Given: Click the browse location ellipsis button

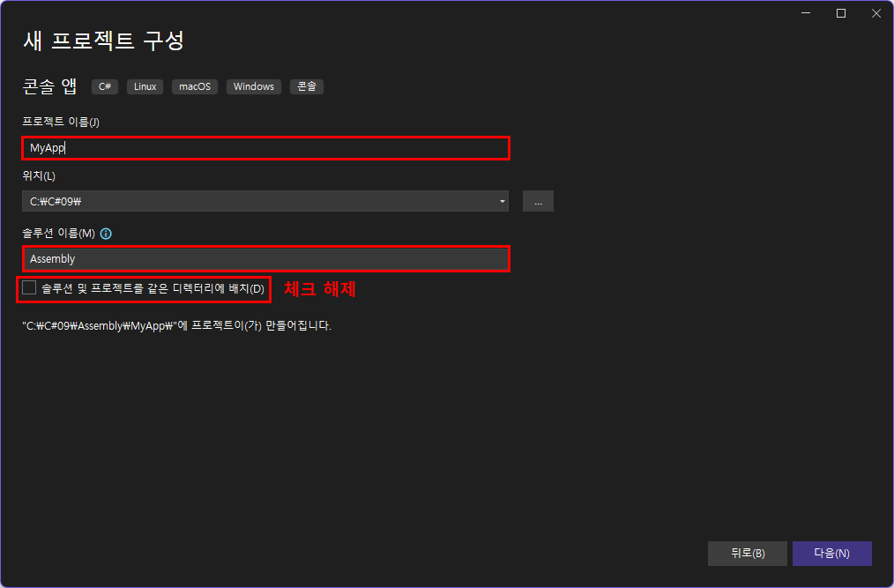Looking at the screenshot, I should [x=538, y=201].
